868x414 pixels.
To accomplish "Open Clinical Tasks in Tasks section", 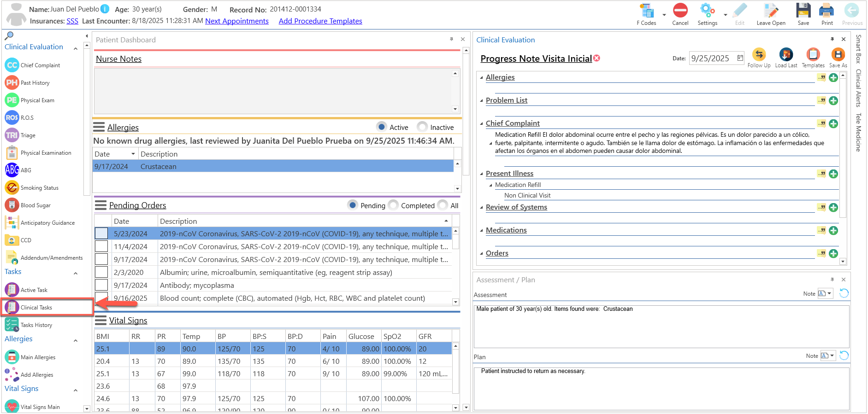I will click(x=36, y=308).
